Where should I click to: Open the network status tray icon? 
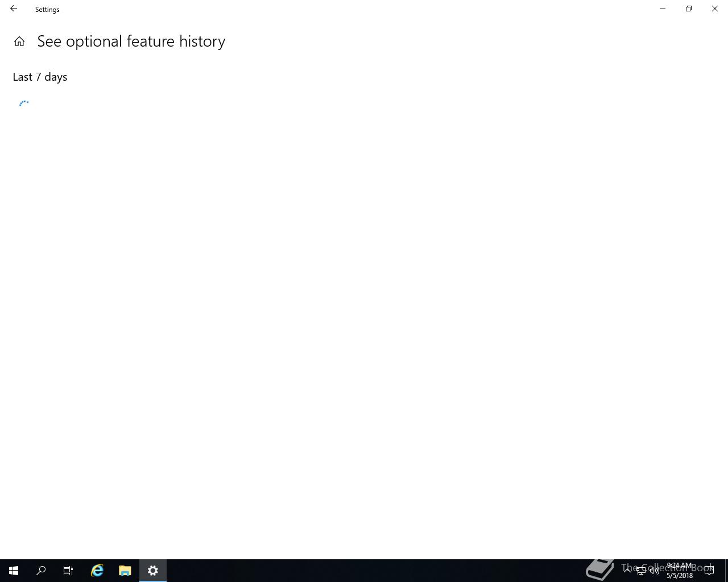641,571
